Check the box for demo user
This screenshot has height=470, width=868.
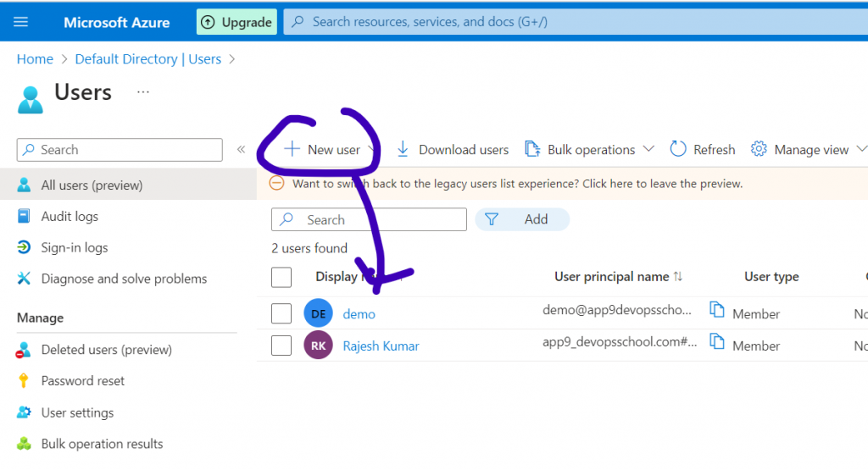click(281, 313)
